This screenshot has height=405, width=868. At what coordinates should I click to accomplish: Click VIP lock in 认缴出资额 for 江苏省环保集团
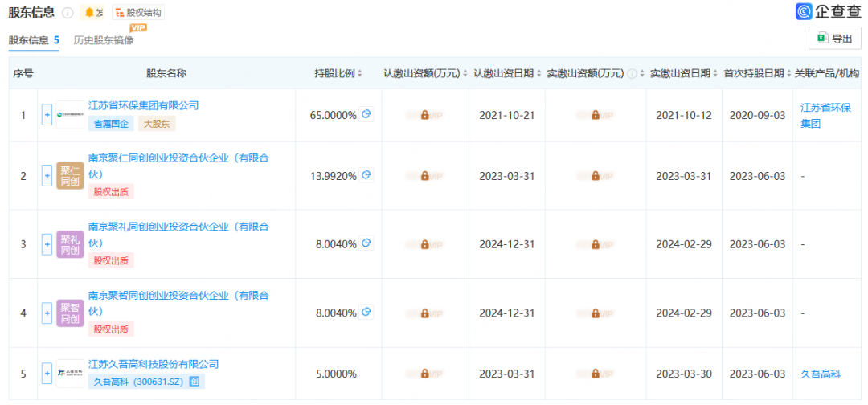[424, 115]
